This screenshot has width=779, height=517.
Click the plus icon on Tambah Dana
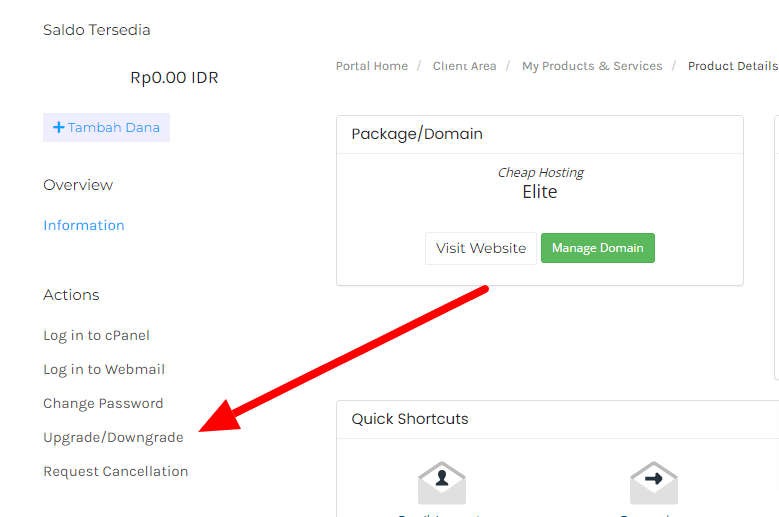(x=59, y=128)
